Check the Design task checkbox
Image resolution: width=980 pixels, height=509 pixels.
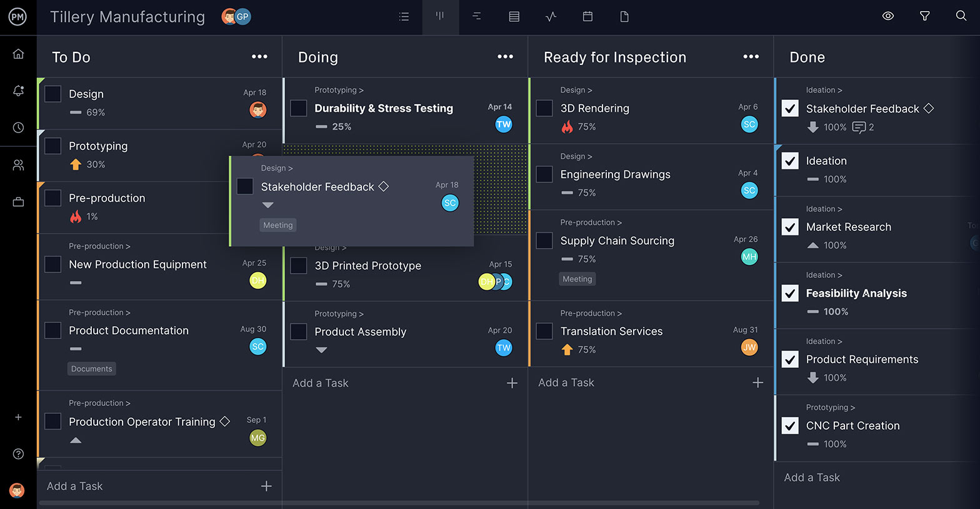[53, 94]
